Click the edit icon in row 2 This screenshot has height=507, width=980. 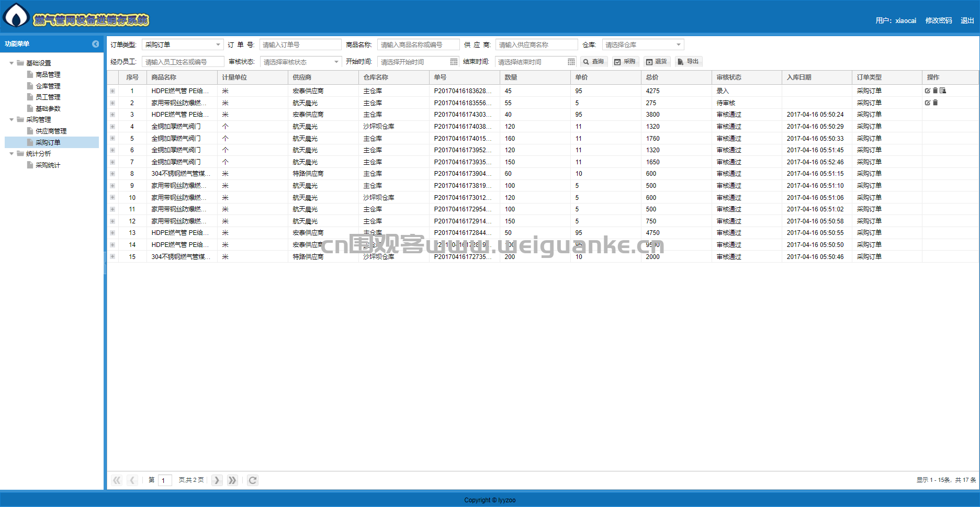[x=927, y=103]
